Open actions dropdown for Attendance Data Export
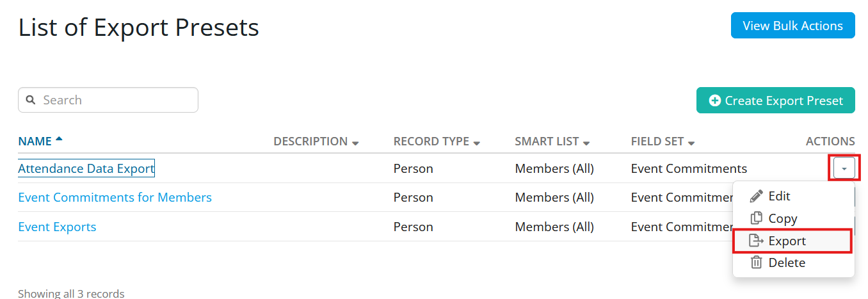The width and height of the screenshot is (868, 299). pyautogui.click(x=844, y=169)
